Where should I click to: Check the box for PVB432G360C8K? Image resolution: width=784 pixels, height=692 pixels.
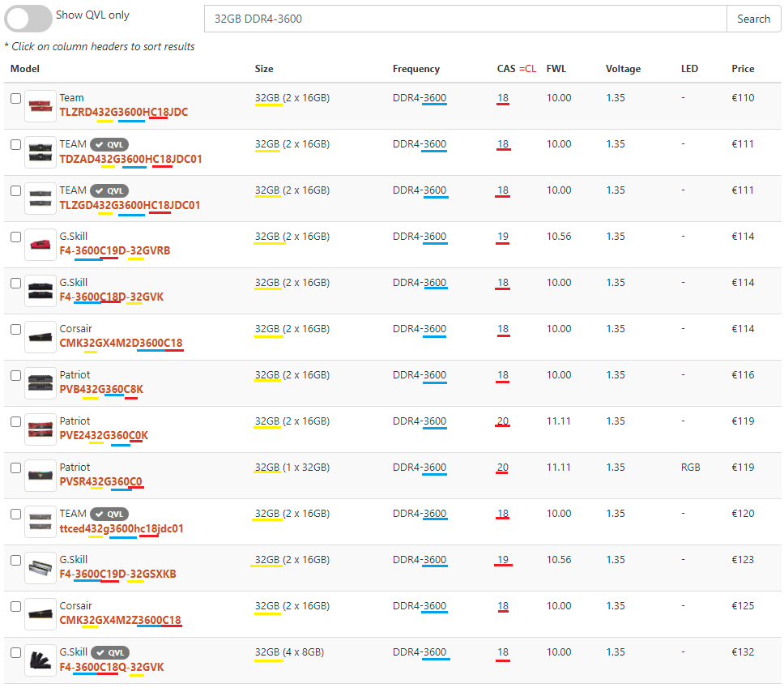click(x=15, y=375)
